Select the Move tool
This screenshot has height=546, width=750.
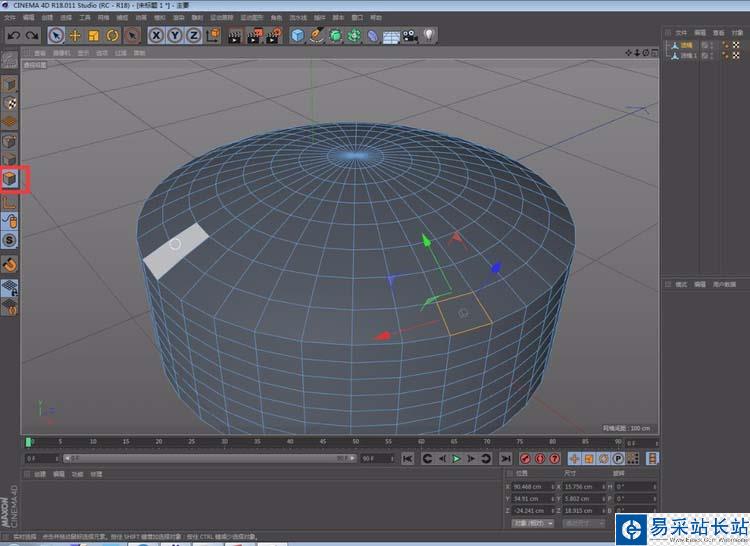coord(75,36)
